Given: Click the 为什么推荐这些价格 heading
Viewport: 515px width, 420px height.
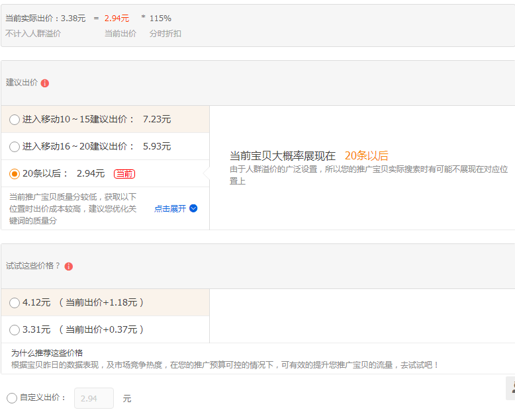Looking at the screenshot, I should [x=47, y=353].
